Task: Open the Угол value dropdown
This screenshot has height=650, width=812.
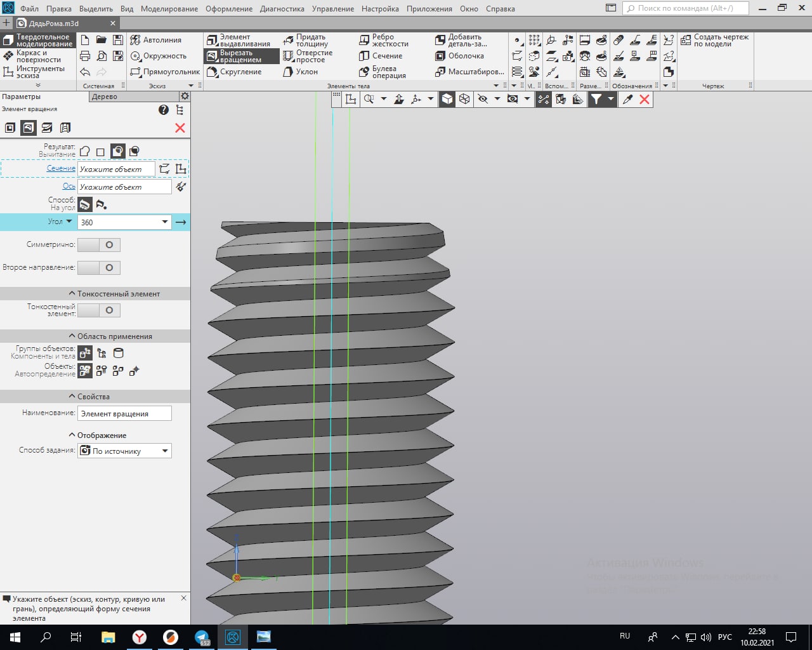Action: 165,222
